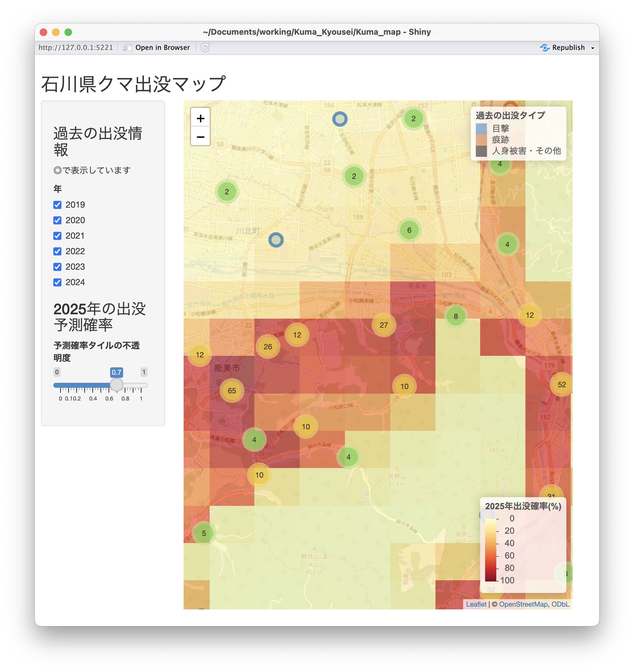634x672 pixels.
Task: Click the 痕跡 orange legend swatch
Action: point(481,140)
